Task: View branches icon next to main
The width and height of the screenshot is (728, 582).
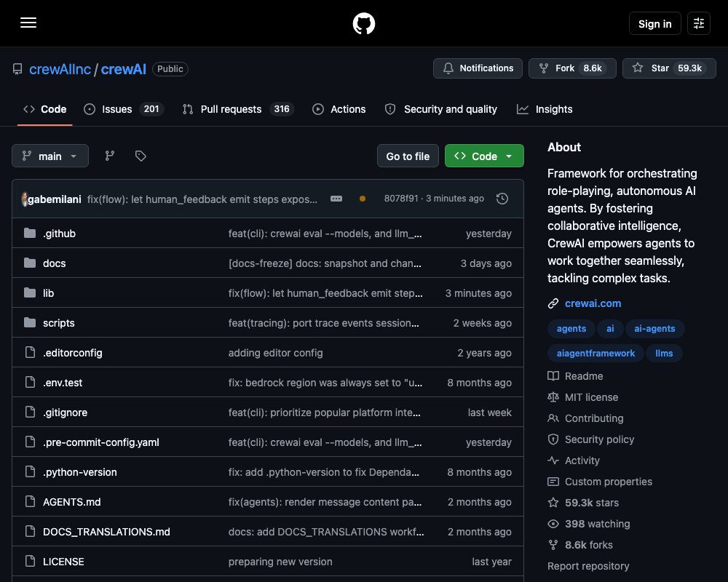Action: (110, 156)
